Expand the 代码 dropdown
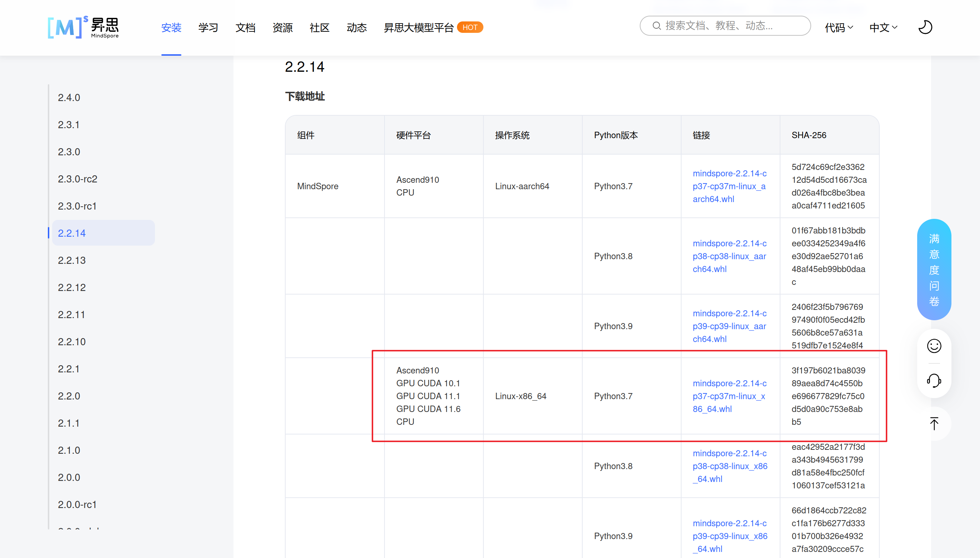This screenshot has height=558, width=980. tap(839, 27)
